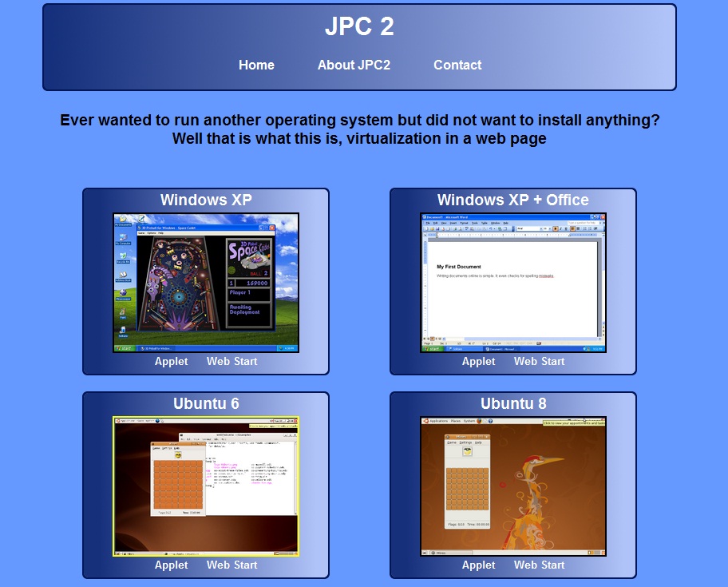Screen dimensions: 728x587
Task: Launch Windows XP as Applet
Action: click(x=172, y=361)
